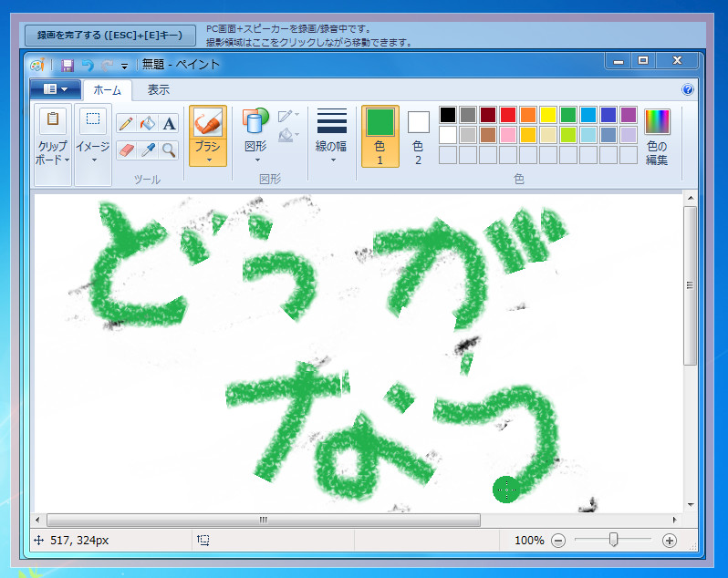Click the stop recording button (録画を完了する)
This screenshot has height=578, width=728.
coord(110,36)
